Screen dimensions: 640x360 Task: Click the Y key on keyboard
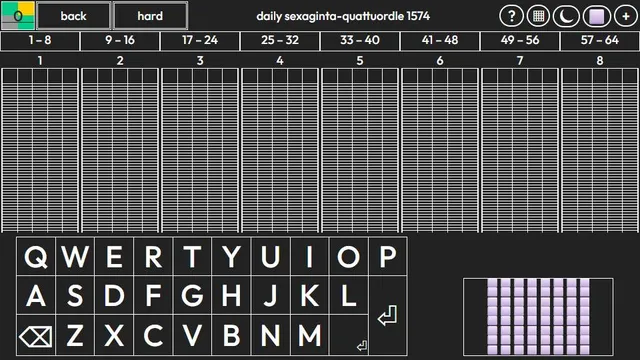(x=231, y=256)
